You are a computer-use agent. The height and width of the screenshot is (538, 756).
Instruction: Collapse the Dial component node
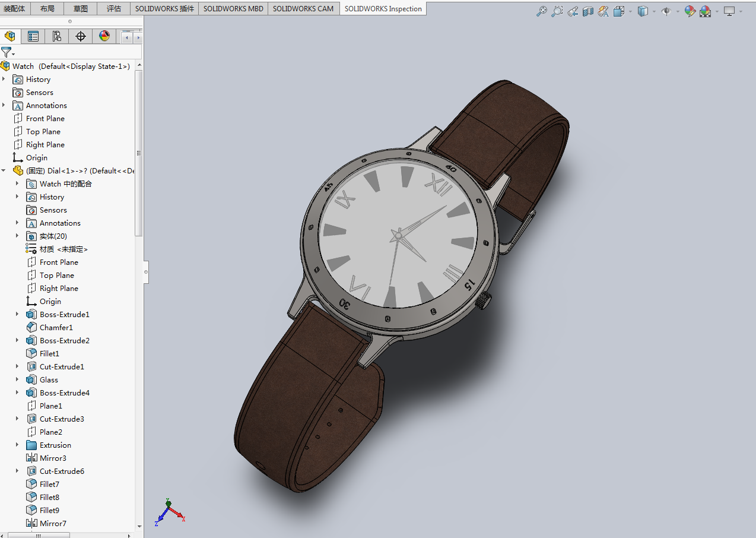pyautogui.click(x=4, y=170)
